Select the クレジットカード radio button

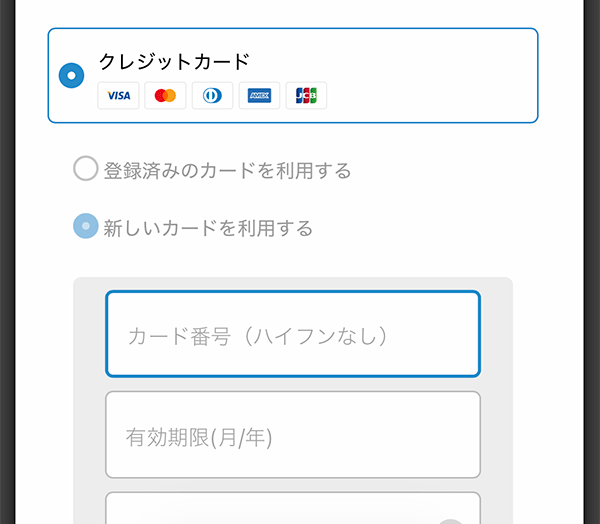(x=72, y=76)
